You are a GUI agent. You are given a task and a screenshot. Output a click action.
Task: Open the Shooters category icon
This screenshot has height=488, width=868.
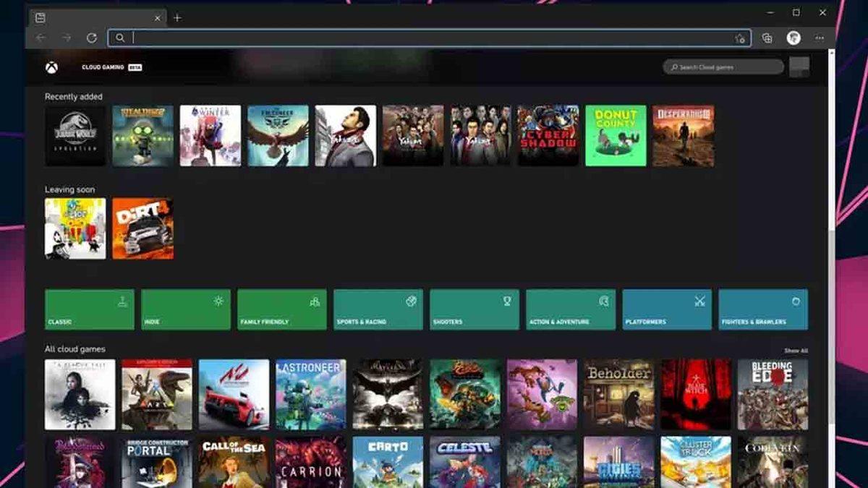point(509,299)
